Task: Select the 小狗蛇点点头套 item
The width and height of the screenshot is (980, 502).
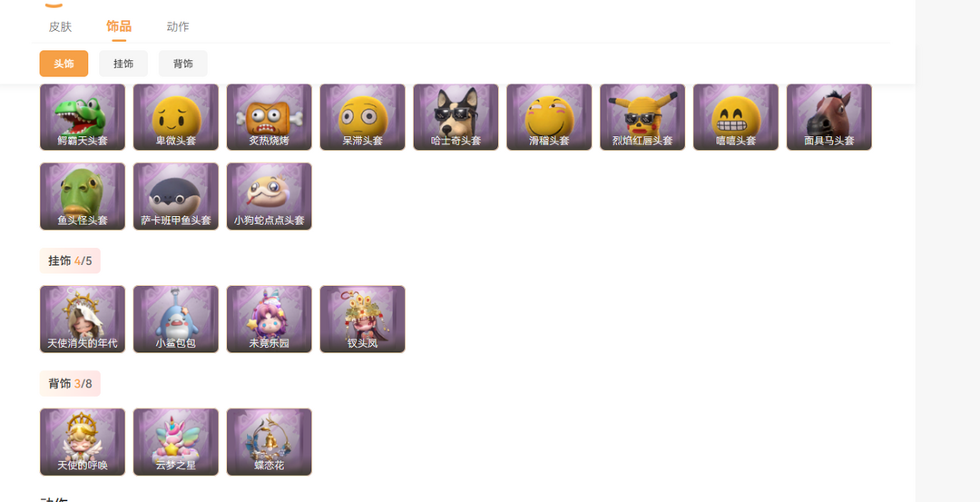Action: (x=269, y=196)
